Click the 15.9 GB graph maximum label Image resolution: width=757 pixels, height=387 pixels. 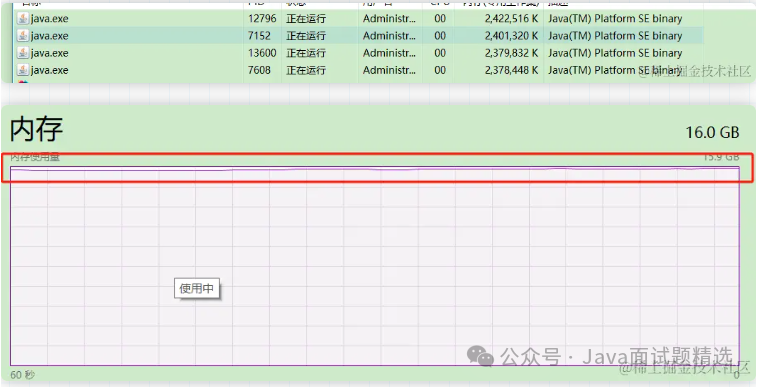721,157
